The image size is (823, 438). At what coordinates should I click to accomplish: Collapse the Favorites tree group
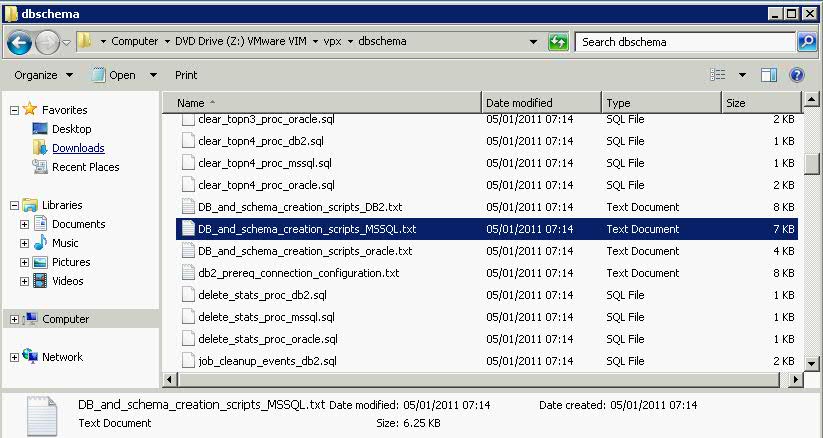click(x=15, y=110)
